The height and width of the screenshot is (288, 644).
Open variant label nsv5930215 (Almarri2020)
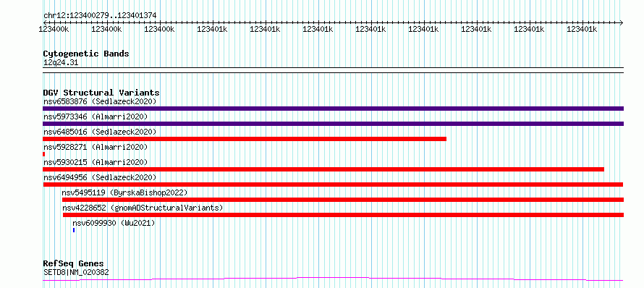pos(96,162)
